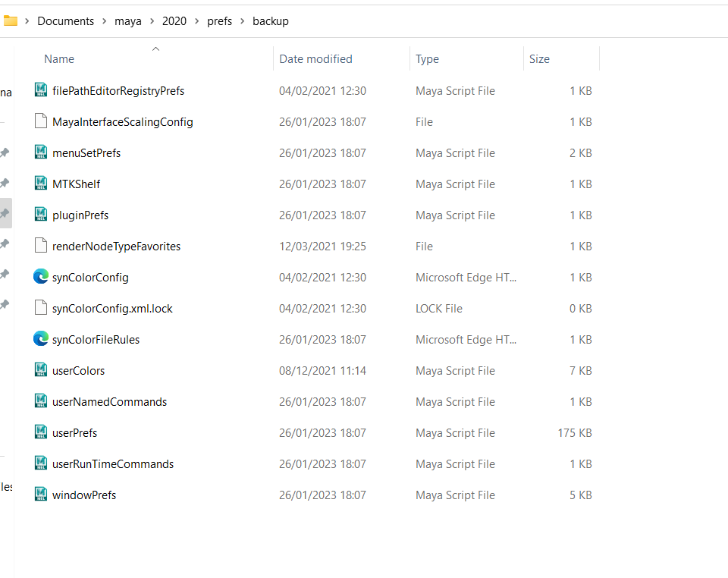
Task: Click the file name menuSetPrefs
Action: [86, 153]
